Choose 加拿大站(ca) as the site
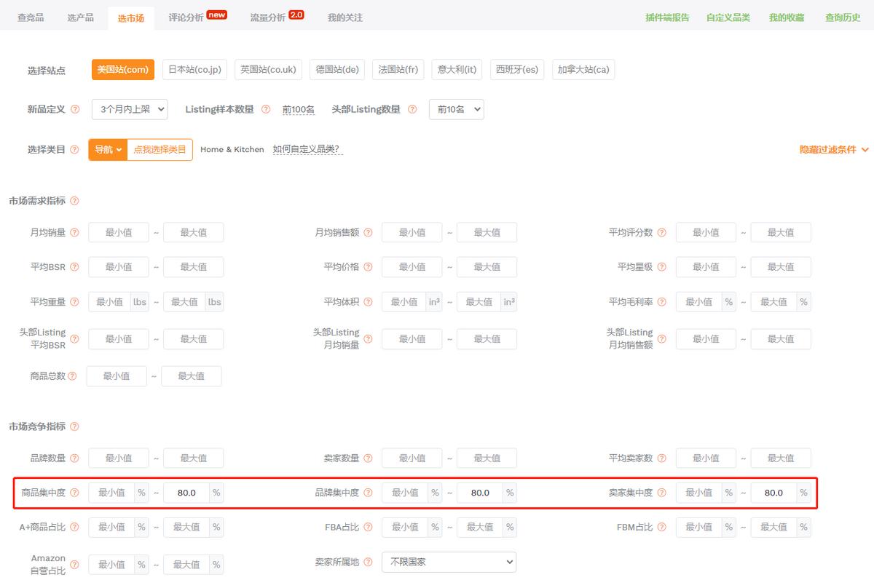Viewport: 874px width, 588px height. coord(583,70)
